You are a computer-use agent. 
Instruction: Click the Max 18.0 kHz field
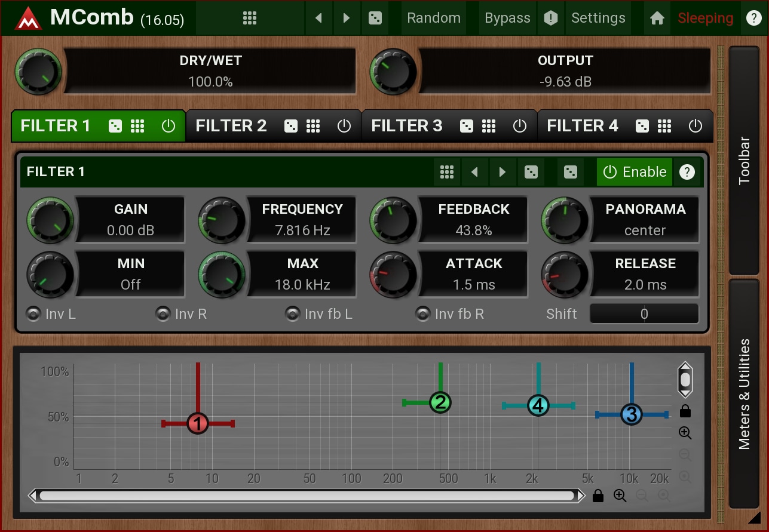[302, 275]
